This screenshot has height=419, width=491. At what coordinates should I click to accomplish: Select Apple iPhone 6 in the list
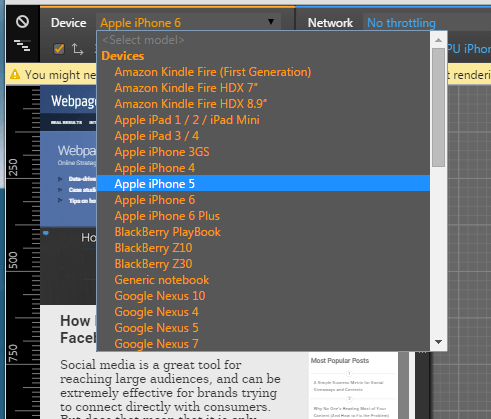coord(263,200)
